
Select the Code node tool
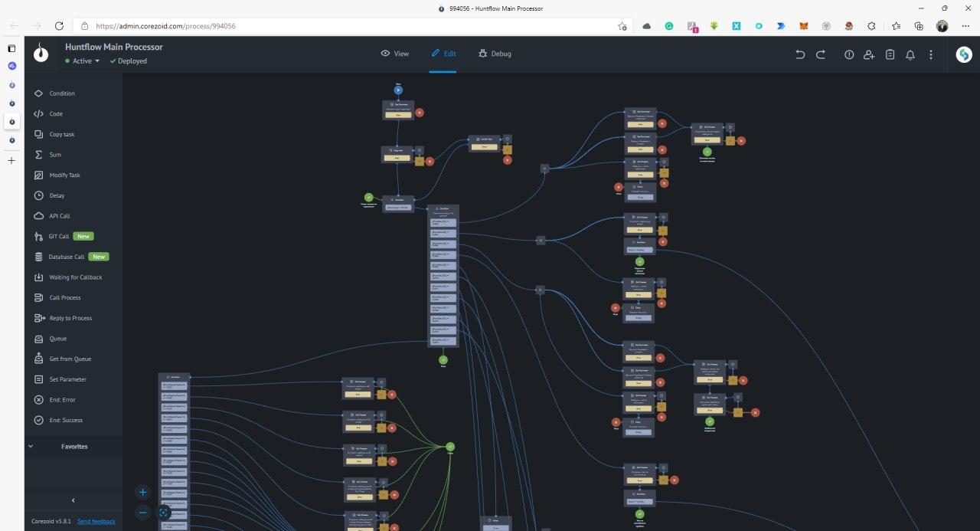pyautogui.click(x=38, y=114)
